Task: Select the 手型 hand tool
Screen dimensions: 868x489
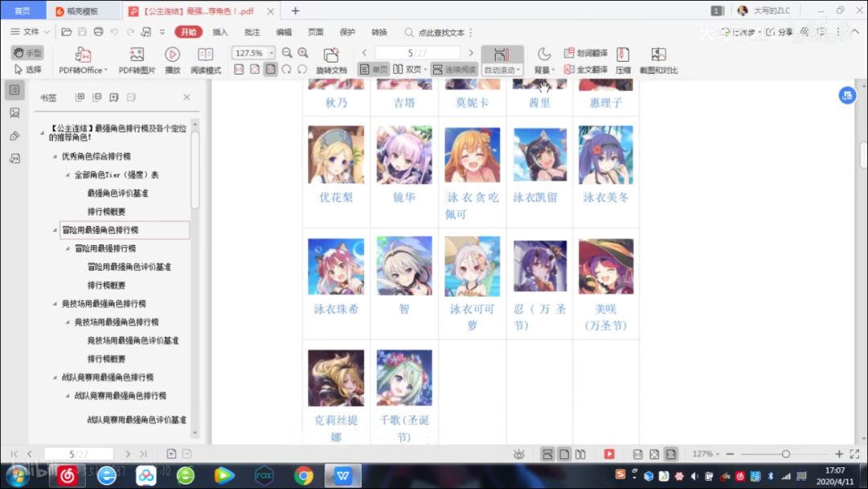Action: (x=27, y=52)
